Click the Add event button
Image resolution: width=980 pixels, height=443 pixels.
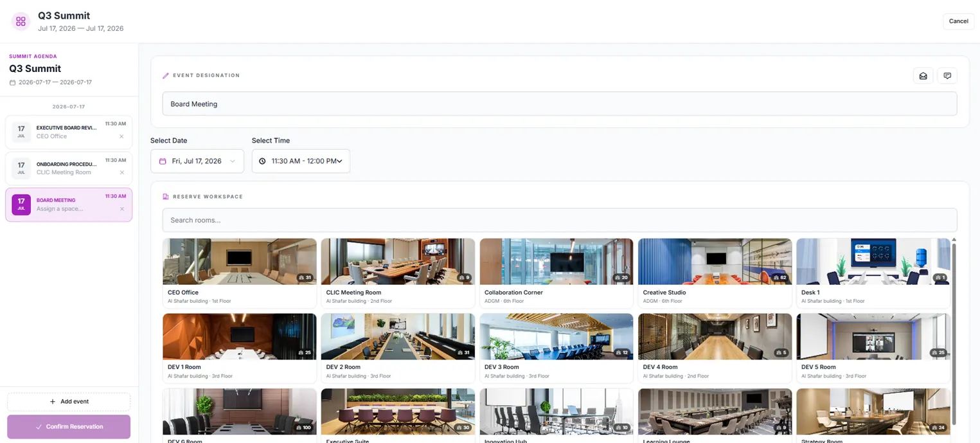click(x=69, y=402)
